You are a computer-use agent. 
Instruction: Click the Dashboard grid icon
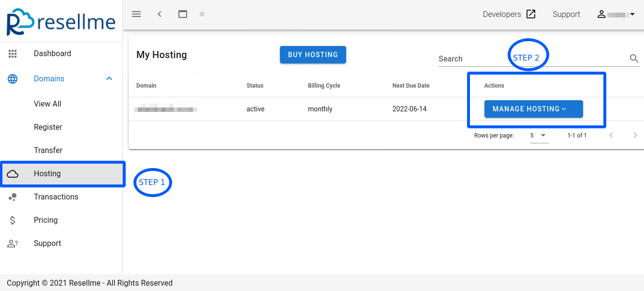pos(13,54)
